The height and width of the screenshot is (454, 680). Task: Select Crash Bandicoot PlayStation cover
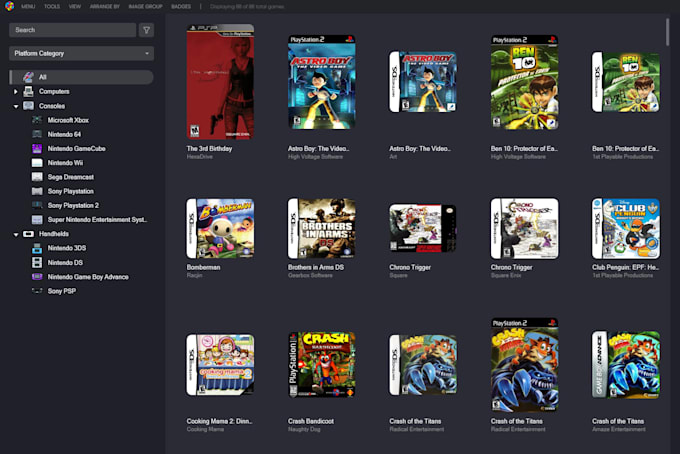(322, 364)
